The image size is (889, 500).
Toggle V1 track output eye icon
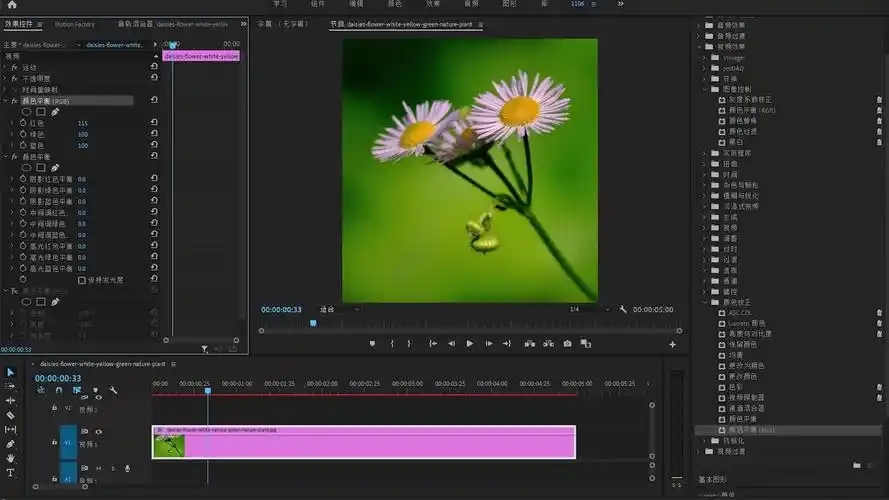click(x=98, y=432)
